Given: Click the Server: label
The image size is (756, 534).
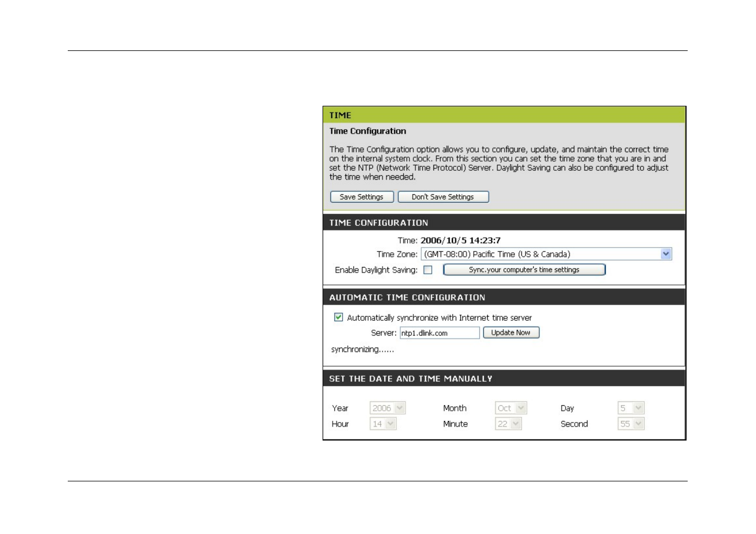Looking at the screenshot, I should click(384, 333).
